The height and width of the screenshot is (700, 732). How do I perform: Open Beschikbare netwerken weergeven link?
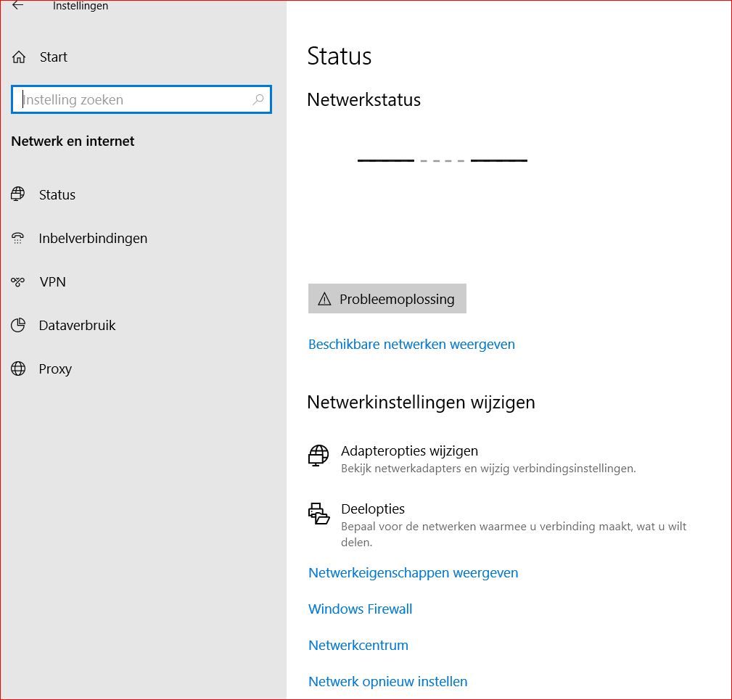(x=411, y=345)
